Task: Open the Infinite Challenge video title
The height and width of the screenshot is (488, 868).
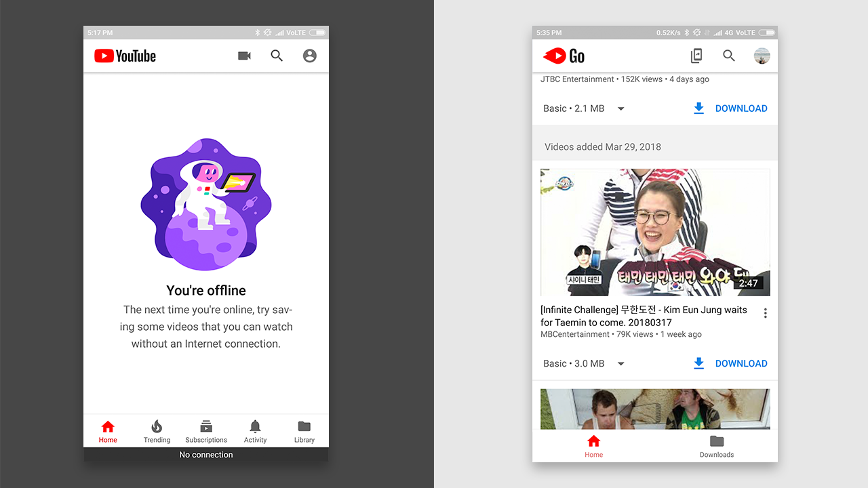Action: tap(644, 316)
